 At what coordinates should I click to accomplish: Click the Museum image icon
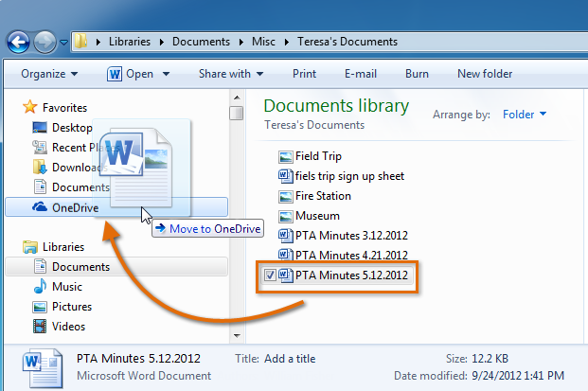point(285,216)
